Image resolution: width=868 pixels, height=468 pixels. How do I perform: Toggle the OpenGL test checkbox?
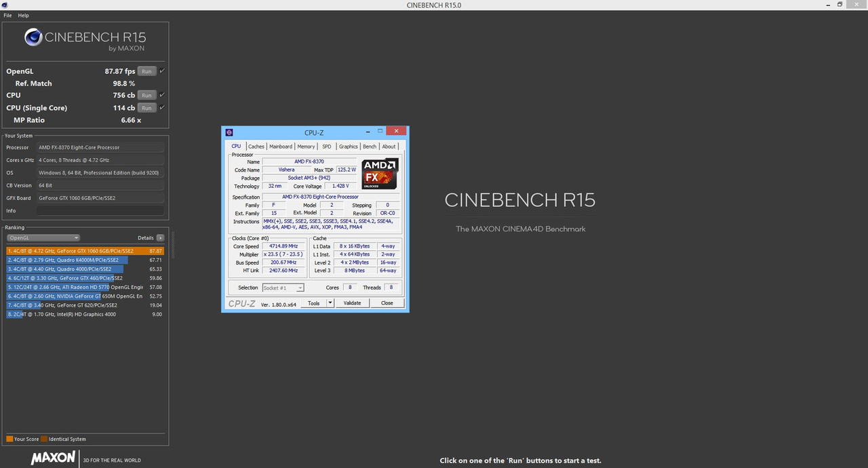pyautogui.click(x=162, y=71)
